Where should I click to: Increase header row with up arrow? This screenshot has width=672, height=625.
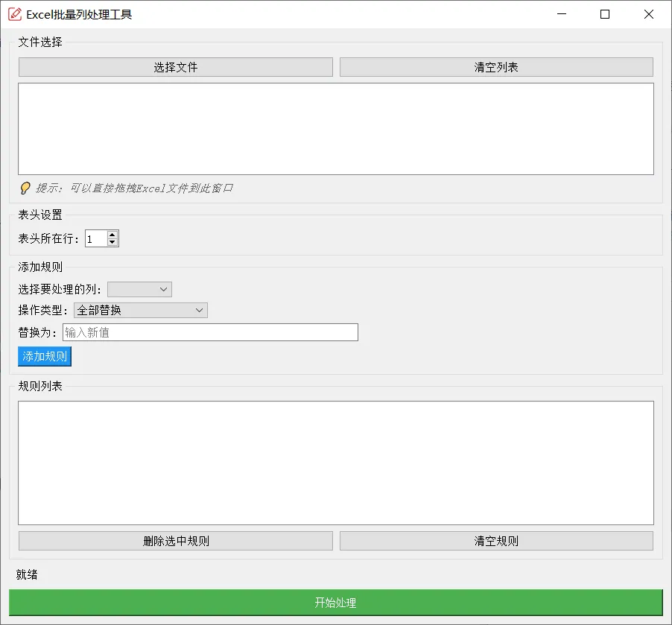[x=112, y=235]
